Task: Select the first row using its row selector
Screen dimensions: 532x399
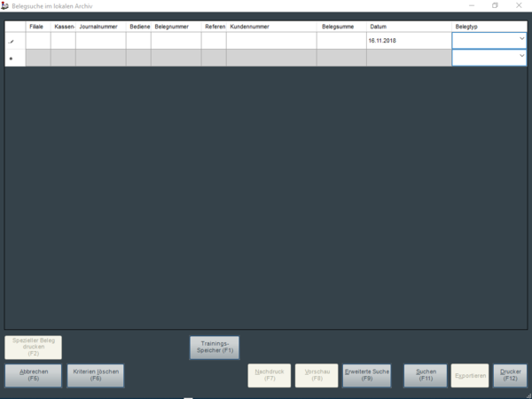Action: click(11, 41)
